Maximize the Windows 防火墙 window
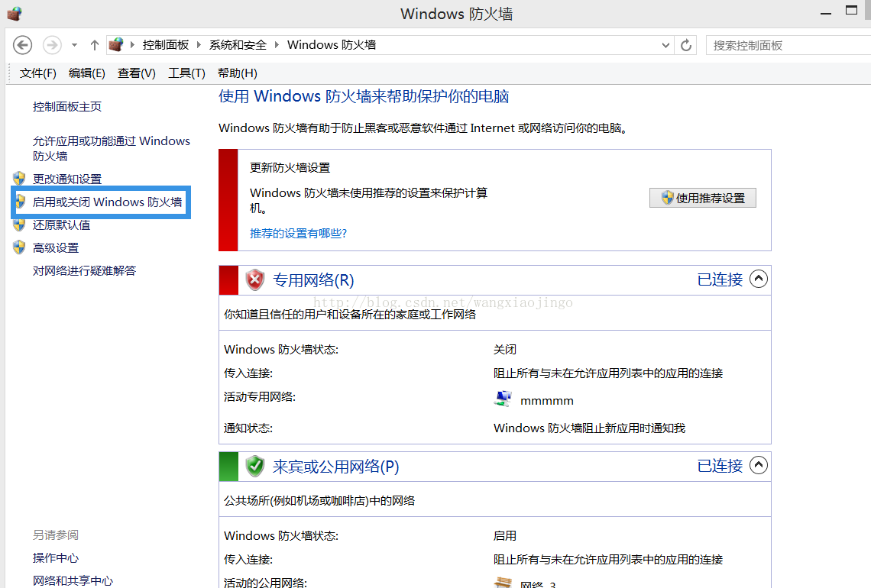Viewport: 871px width, 588px height. coord(852,10)
